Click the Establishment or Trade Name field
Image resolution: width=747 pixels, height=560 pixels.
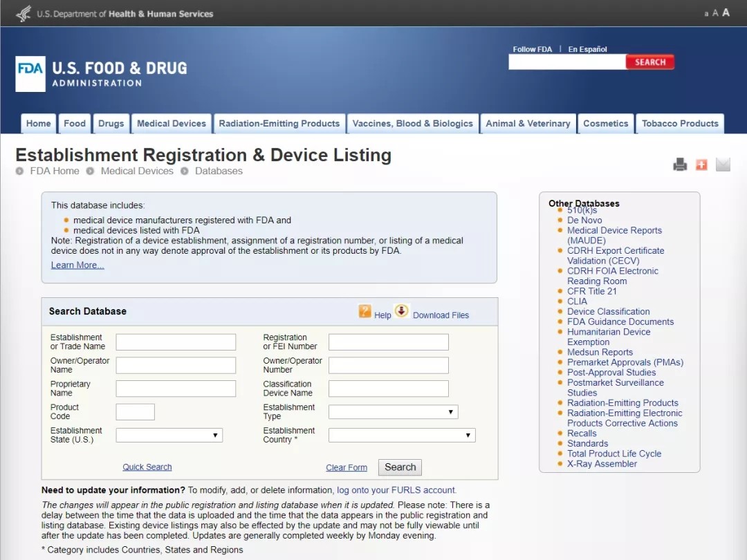[x=176, y=342]
